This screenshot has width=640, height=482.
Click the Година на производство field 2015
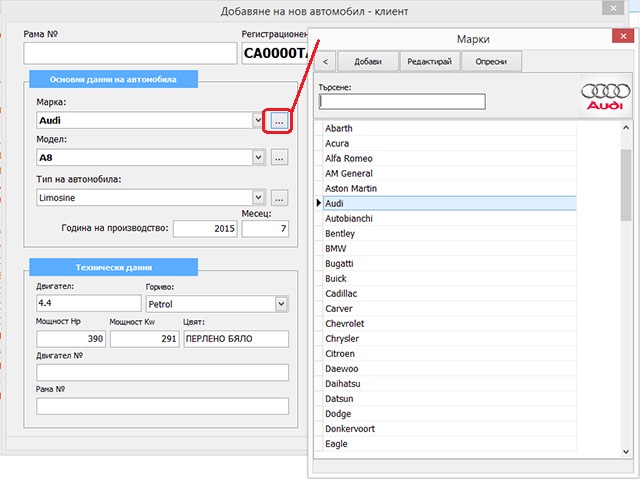[205, 229]
